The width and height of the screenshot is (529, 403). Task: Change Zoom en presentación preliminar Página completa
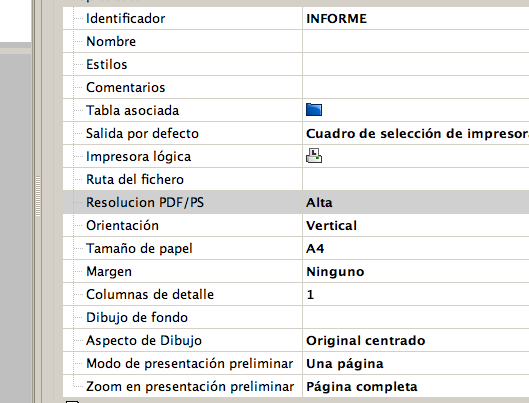pyautogui.click(x=416, y=386)
